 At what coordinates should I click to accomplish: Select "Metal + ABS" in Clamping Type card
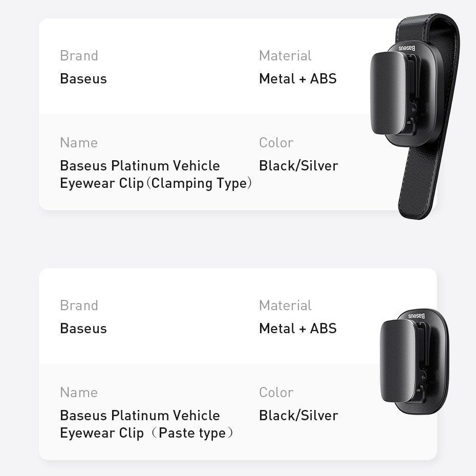298,79
